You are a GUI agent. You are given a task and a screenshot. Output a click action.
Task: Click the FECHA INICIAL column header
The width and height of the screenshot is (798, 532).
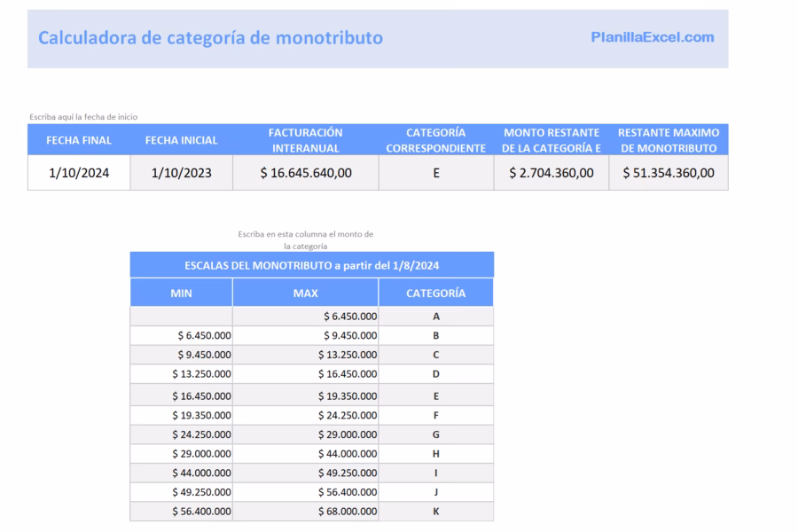click(x=183, y=140)
